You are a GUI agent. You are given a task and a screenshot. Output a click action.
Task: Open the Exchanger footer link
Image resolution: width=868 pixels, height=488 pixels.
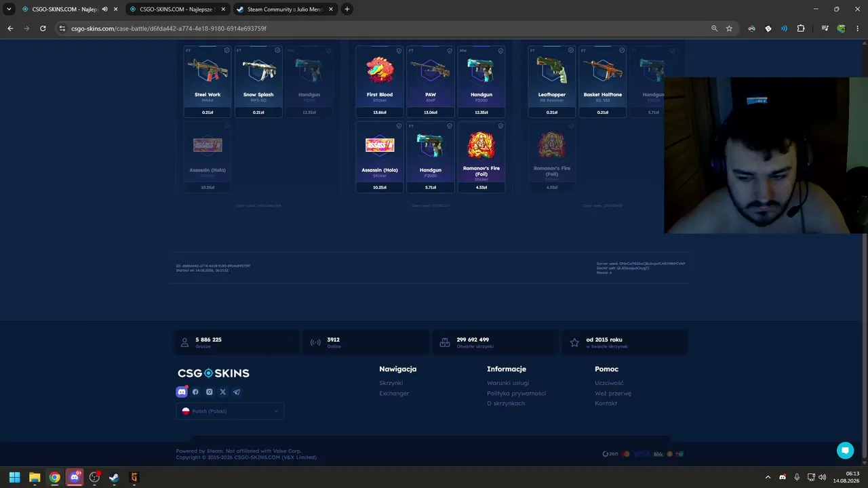(394, 393)
